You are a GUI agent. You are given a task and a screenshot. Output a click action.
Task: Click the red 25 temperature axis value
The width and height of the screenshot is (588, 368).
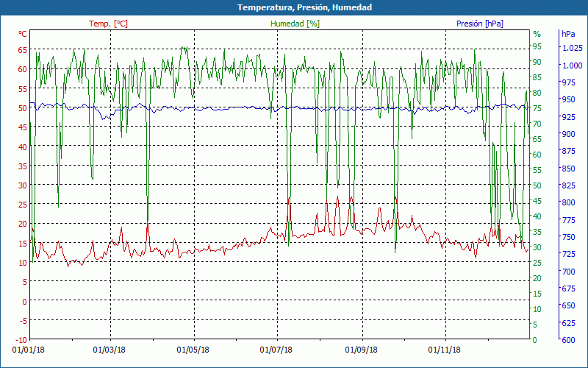click(x=23, y=205)
